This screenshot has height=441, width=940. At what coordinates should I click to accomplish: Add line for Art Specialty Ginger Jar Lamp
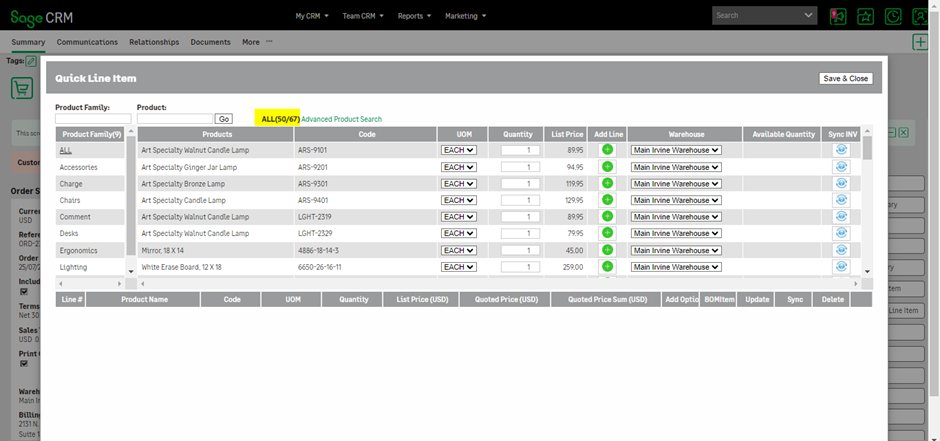607,167
